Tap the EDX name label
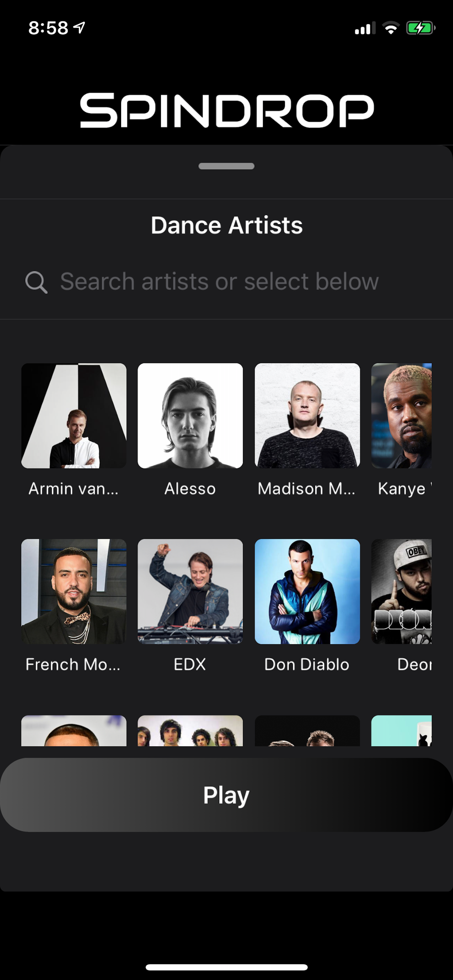This screenshot has height=980, width=453. click(190, 664)
